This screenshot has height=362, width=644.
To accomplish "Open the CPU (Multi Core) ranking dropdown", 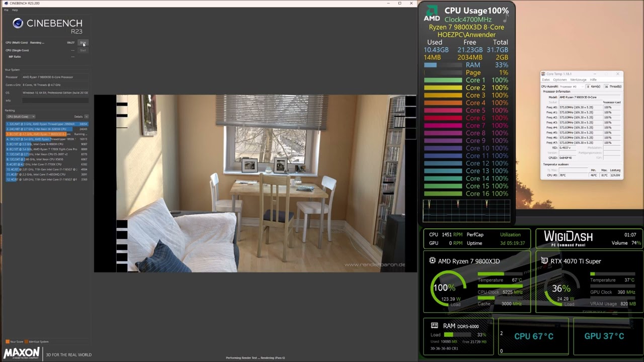I will click(x=20, y=117).
